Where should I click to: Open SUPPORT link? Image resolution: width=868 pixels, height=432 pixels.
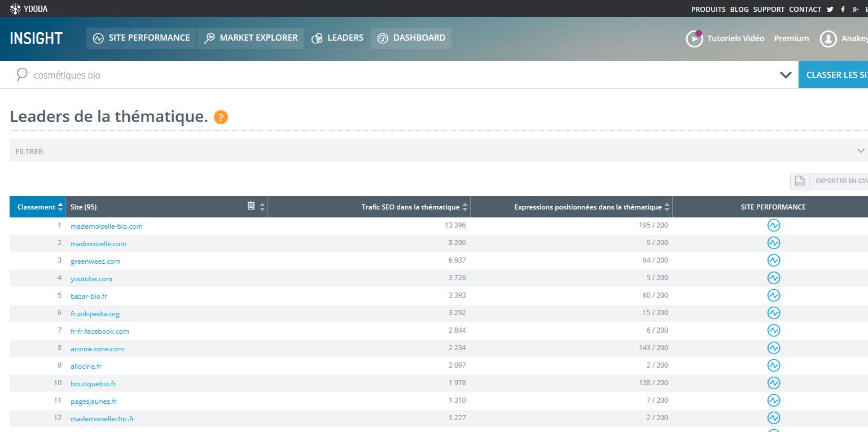(769, 9)
